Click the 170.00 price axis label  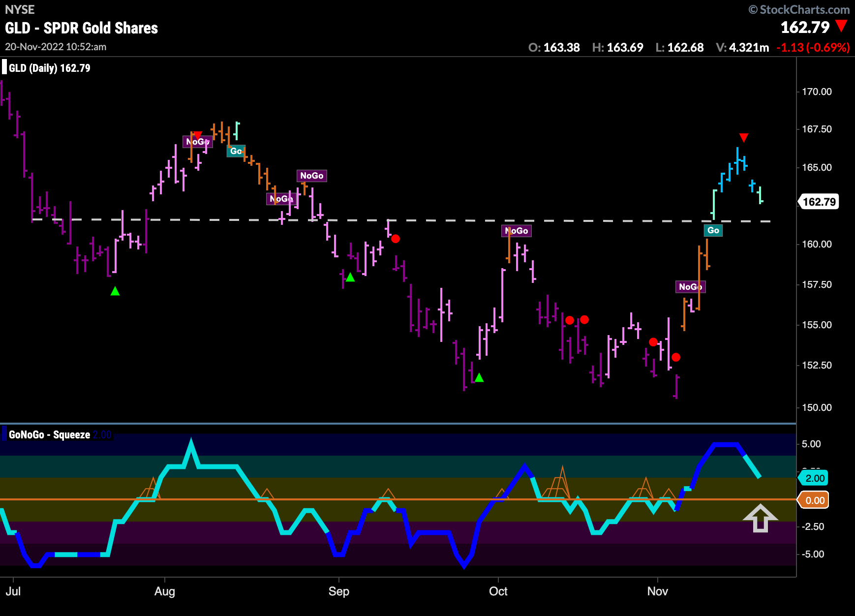click(x=817, y=92)
